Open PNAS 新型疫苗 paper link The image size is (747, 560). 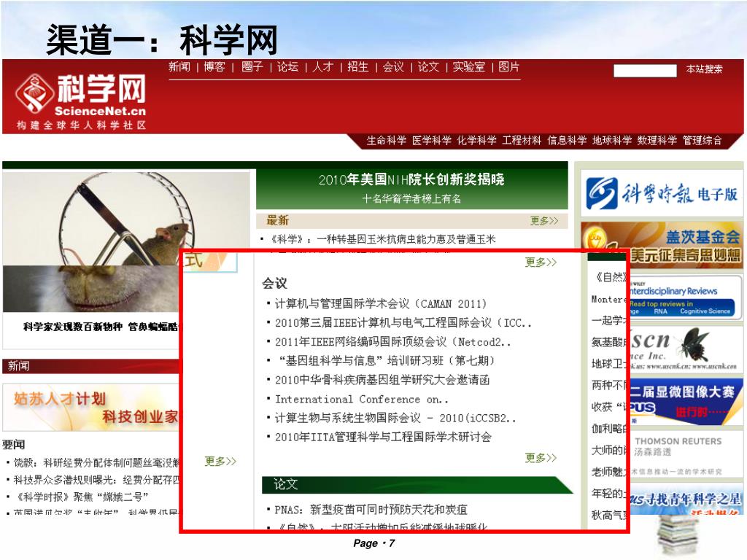coord(371,510)
